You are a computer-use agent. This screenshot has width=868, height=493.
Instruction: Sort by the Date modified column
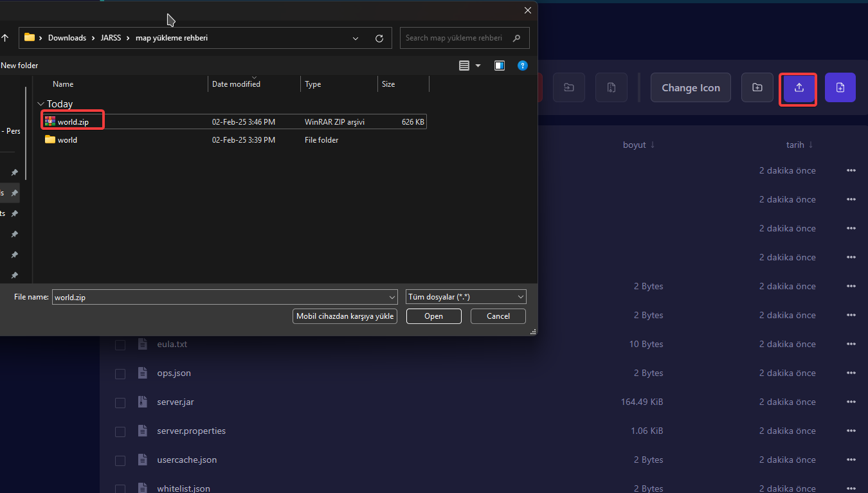point(236,84)
